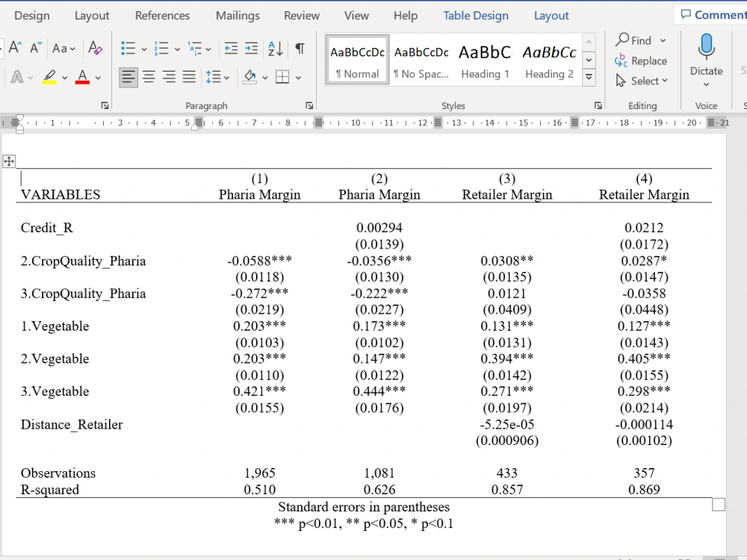
Task: Open Table Design tab
Action: coord(476,16)
